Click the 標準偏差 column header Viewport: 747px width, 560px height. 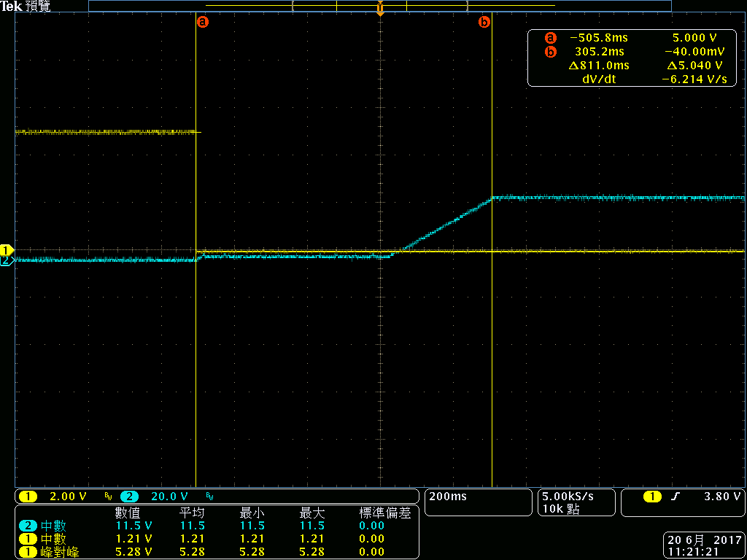384,513
